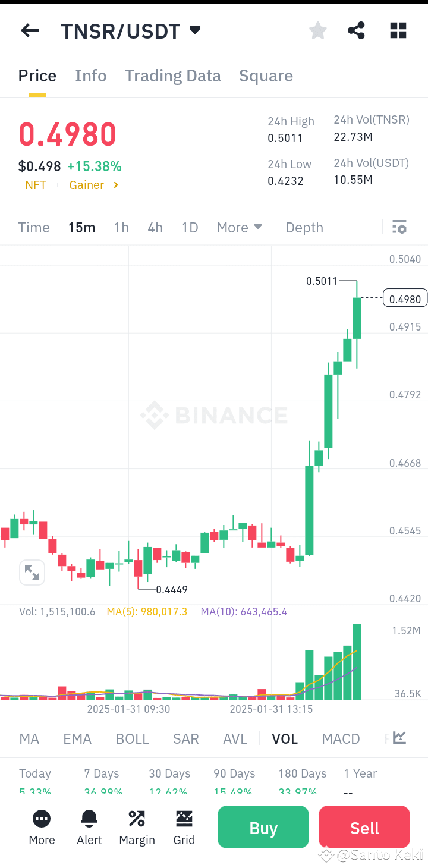This screenshot has height=868, width=428.
Task: Tap the Gainer label link
Action: pos(87,185)
